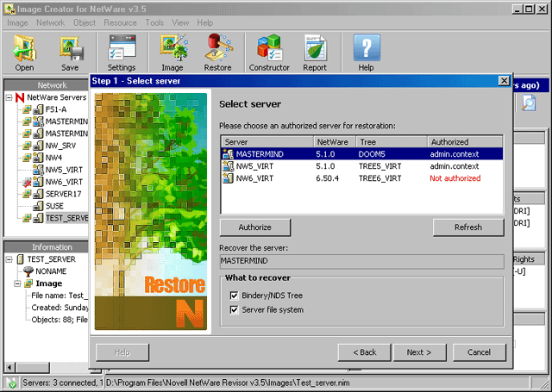Click the Image toolbar icon
This screenshot has width=552, height=392.
coord(172,53)
